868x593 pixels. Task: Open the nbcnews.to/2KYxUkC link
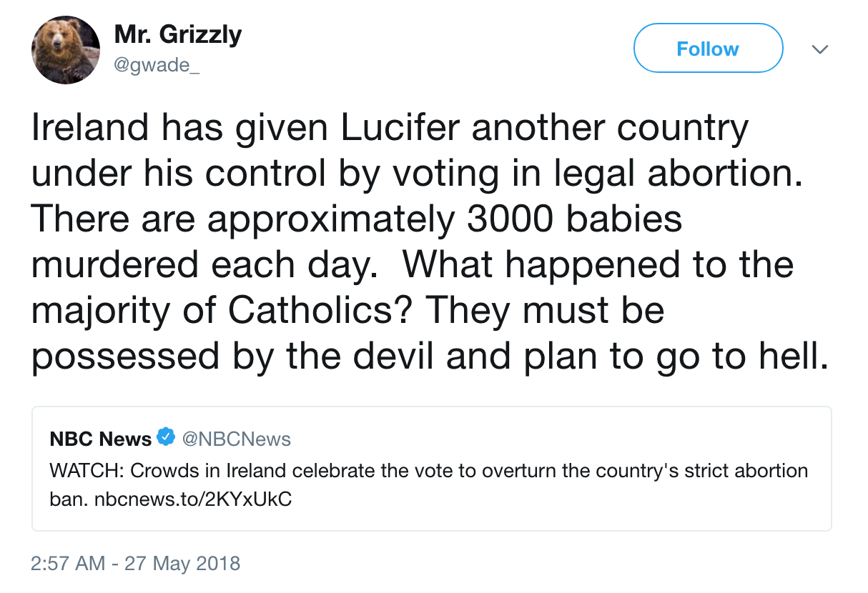point(193,498)
